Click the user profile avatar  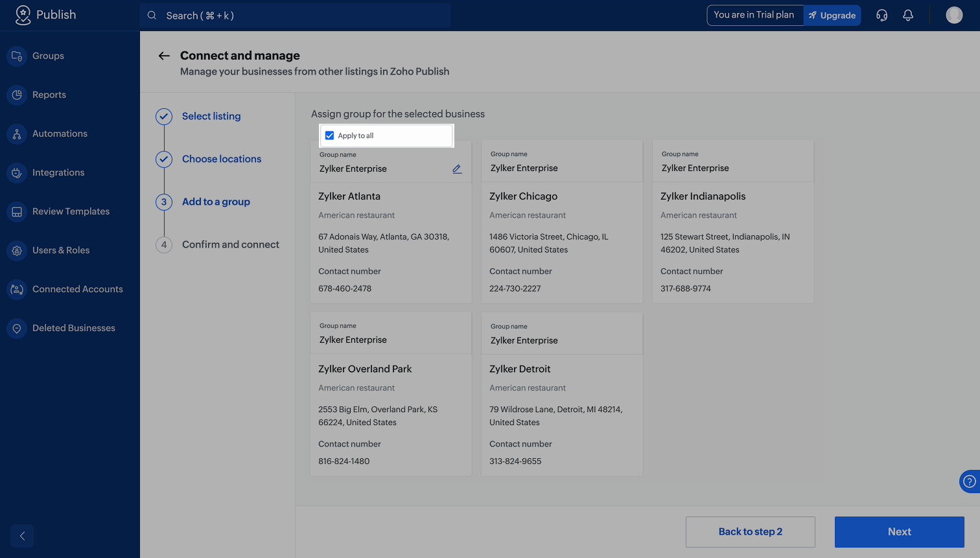tap(954, 16)
